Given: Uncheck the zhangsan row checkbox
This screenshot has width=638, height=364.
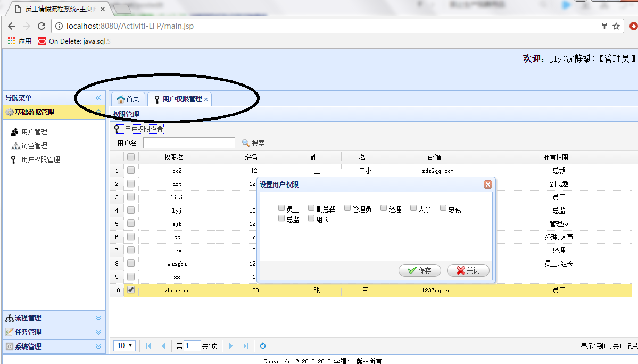Looking at the screenshot, I should click(130, 290).
